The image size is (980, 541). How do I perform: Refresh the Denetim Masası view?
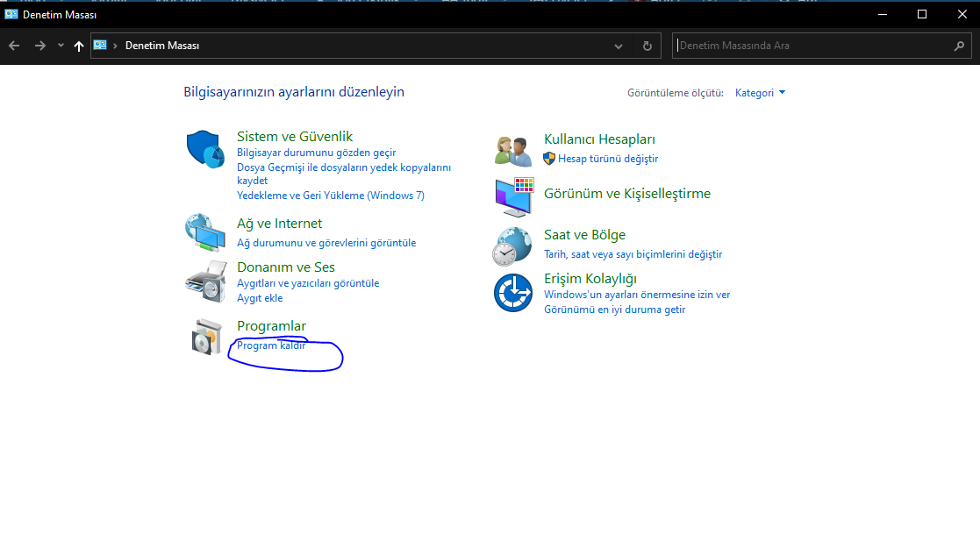(647, 46)
